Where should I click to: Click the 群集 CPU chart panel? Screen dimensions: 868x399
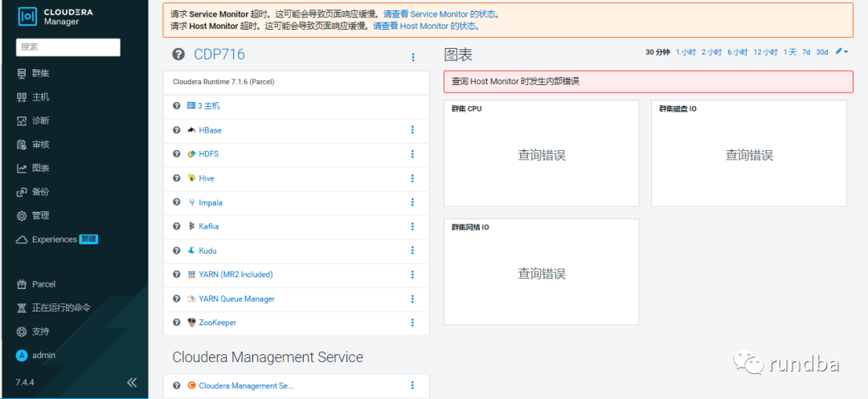(x=542, y=153)
